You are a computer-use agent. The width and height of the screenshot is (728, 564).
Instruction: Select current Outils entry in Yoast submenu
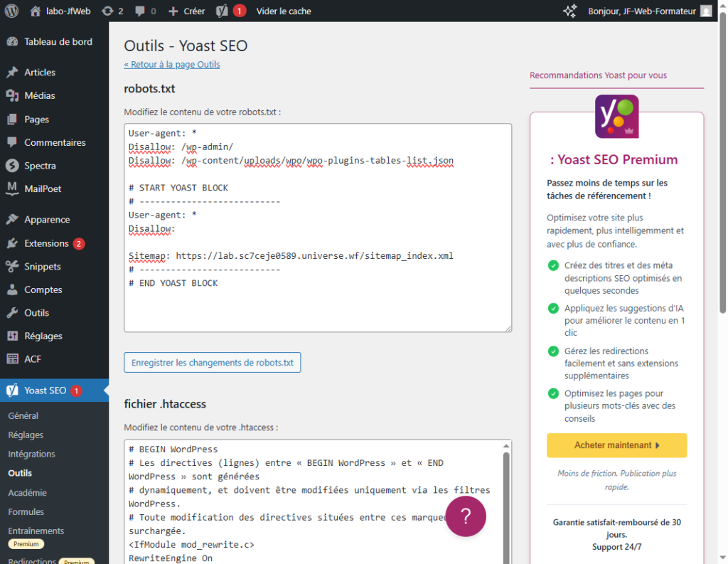[x=20, y=473]
